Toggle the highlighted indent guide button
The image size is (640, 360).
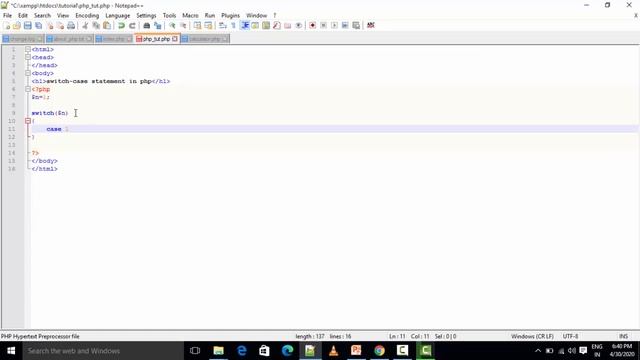245,25
